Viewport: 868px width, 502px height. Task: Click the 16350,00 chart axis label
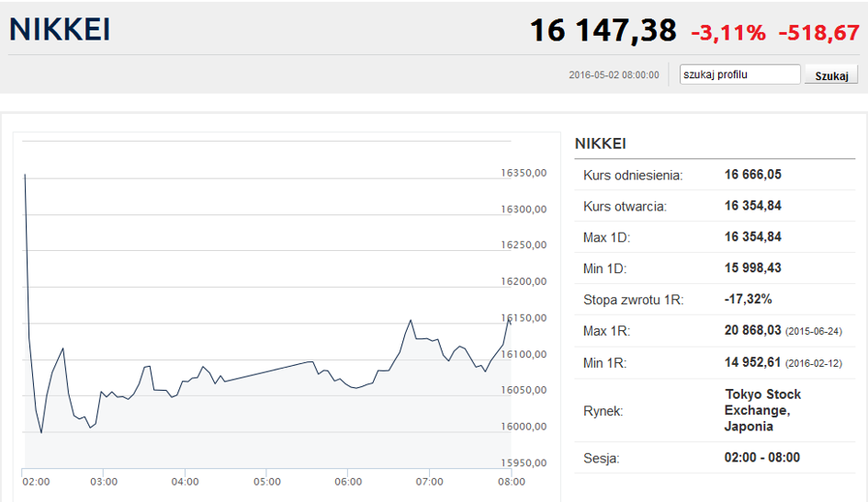(524, 173)
